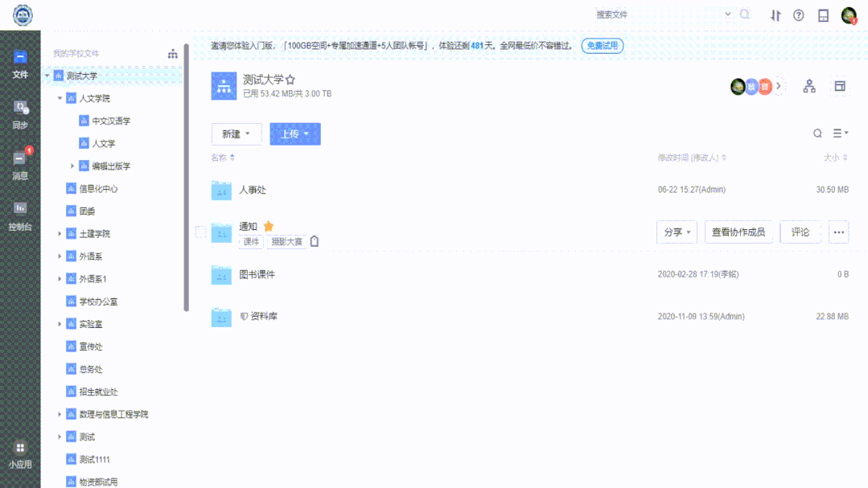Click in the 搜索文件 search field
Screen dimensions: 868x488
(659, 14)
